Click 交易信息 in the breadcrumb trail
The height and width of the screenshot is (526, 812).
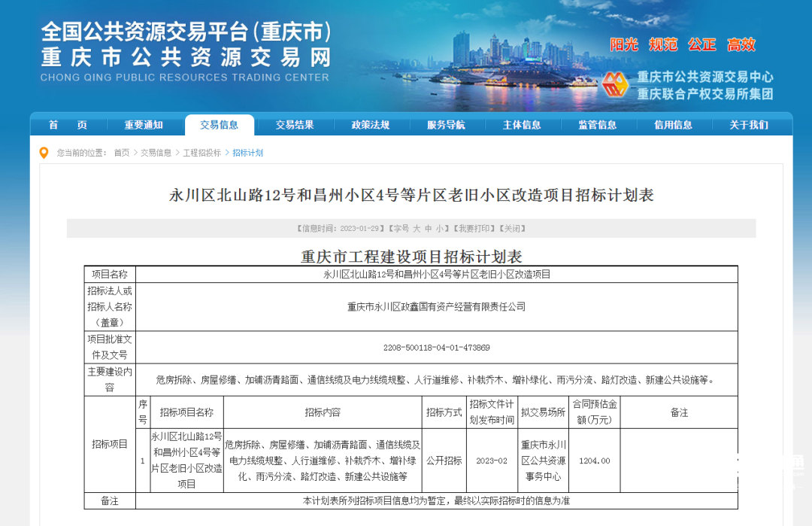point(156,153)
